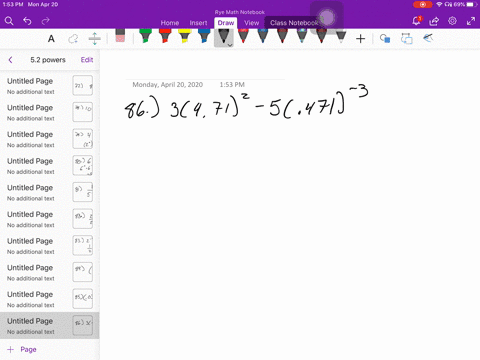Open the Shapes tool

385,39
